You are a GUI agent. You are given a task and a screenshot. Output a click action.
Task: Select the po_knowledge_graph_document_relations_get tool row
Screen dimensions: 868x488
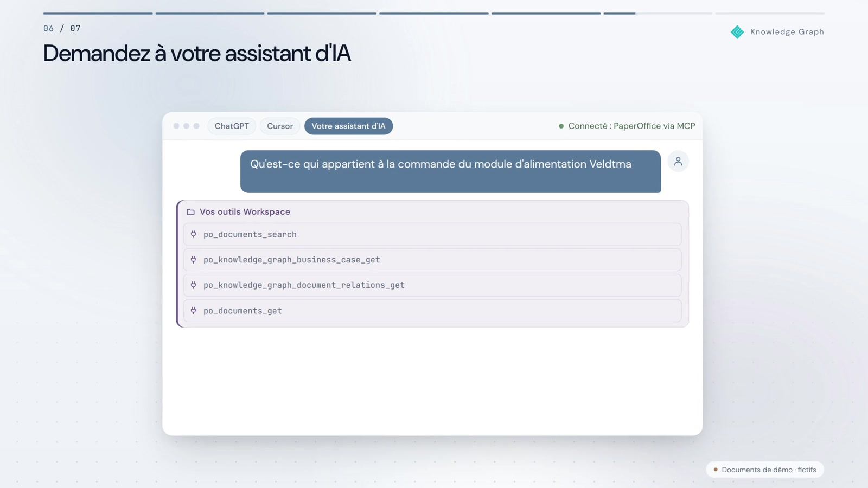click(432, 285)
